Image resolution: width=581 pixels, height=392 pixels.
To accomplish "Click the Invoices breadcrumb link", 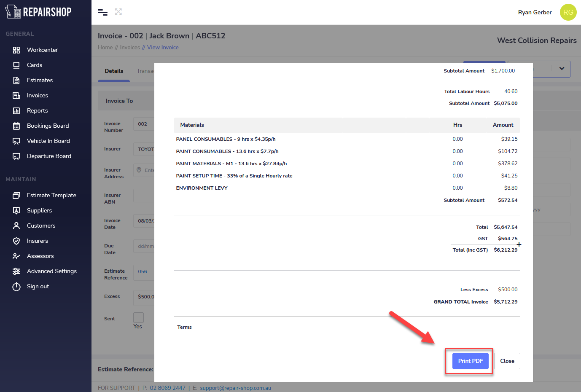I will pos(130,48).
